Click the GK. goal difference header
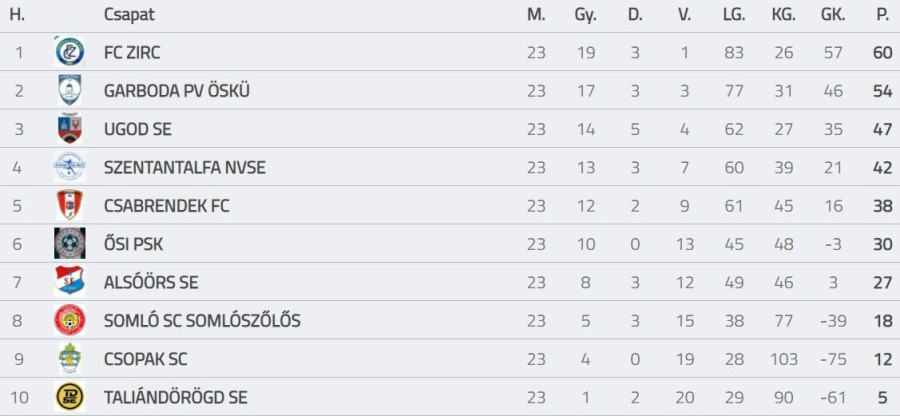This screenshot has width=900, height=416. coord(832,15)
